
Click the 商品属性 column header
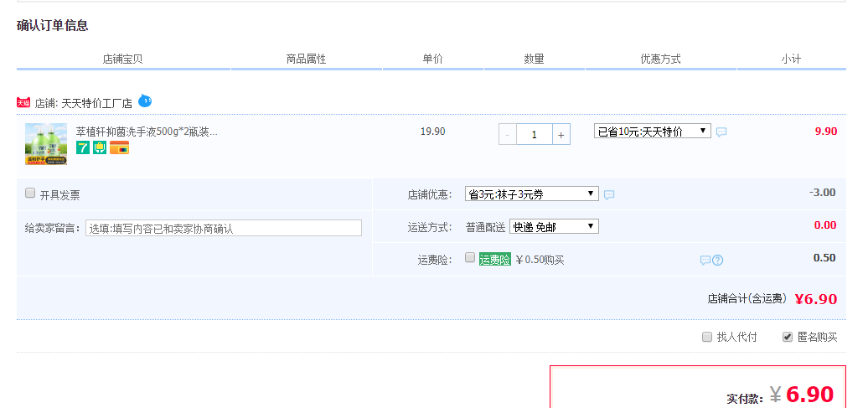click(x=306, y=59)
